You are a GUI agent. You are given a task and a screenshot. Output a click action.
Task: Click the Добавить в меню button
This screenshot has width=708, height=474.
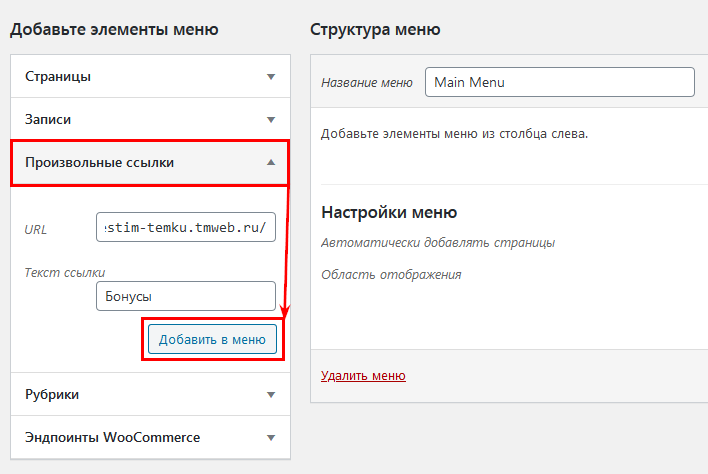pyautogui.click(x=212, y=339)
